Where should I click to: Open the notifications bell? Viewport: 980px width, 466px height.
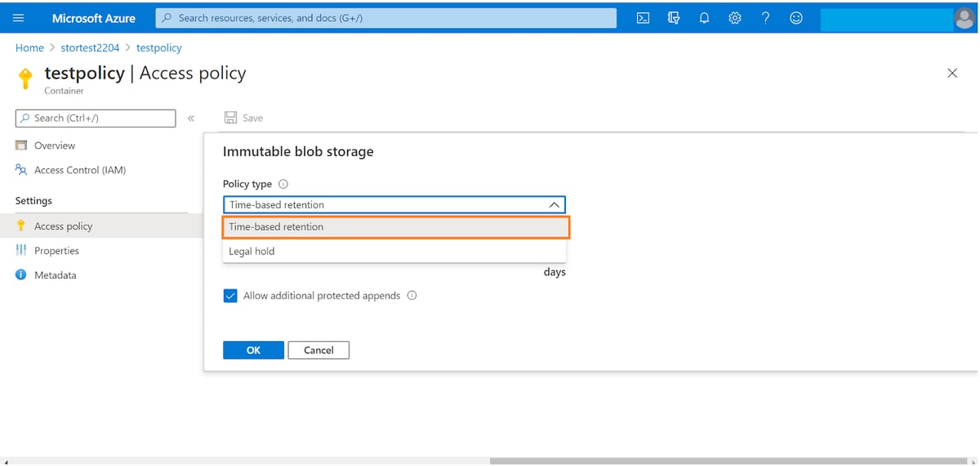pos(704,18)
